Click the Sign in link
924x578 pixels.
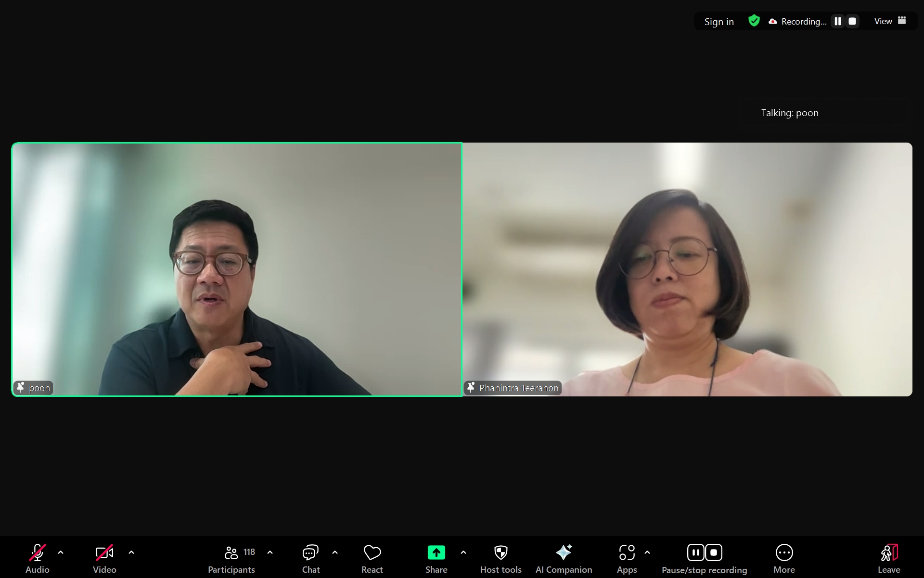[x=719, y=22]
